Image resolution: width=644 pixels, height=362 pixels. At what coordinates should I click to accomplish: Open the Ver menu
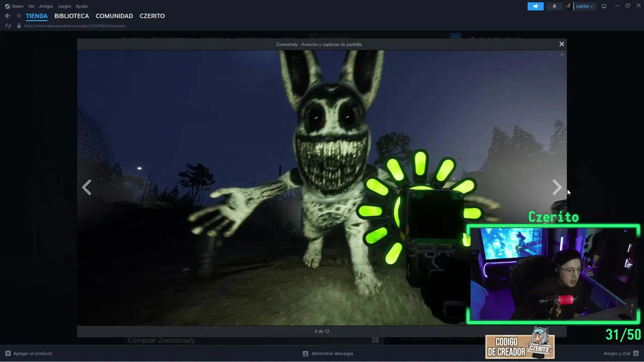[x=31, y=7]
